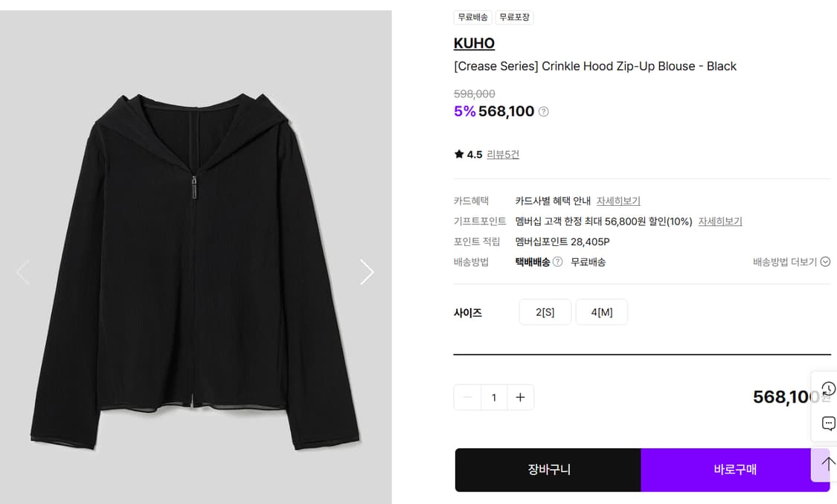The height and width of the screenshot is (504, 837).
Task: Open the recently viewed items history icon
Action: (x=828, y=387)
